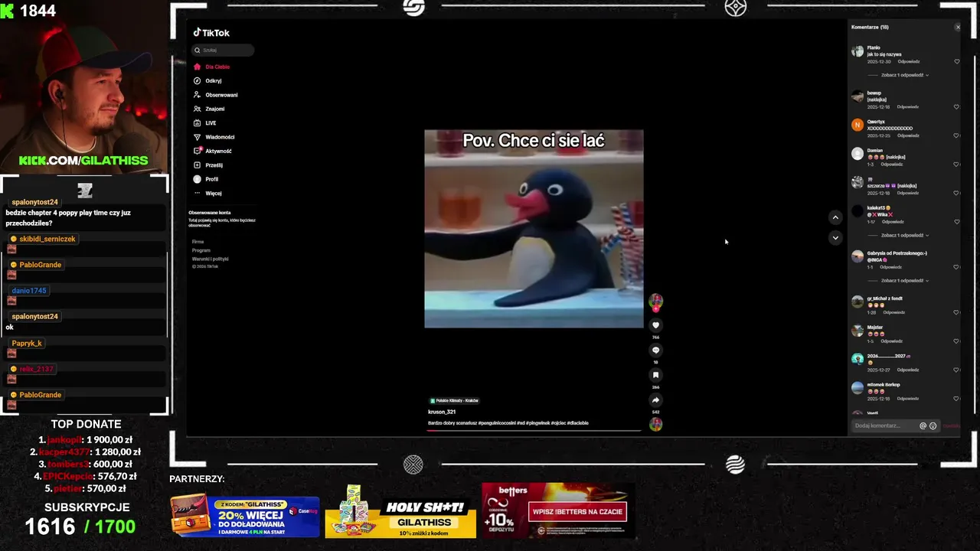Image resolution: width=980 pixels, height=551 pixels.
Task: Like Ftanio's comment
Action: coord(956,61)
